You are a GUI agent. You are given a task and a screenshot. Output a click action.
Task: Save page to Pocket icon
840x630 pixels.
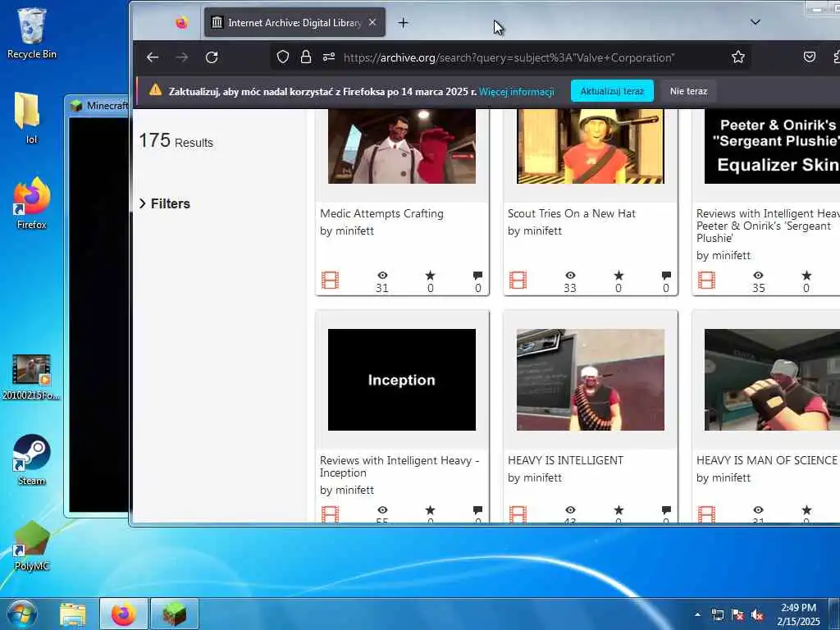coord(810,57)
